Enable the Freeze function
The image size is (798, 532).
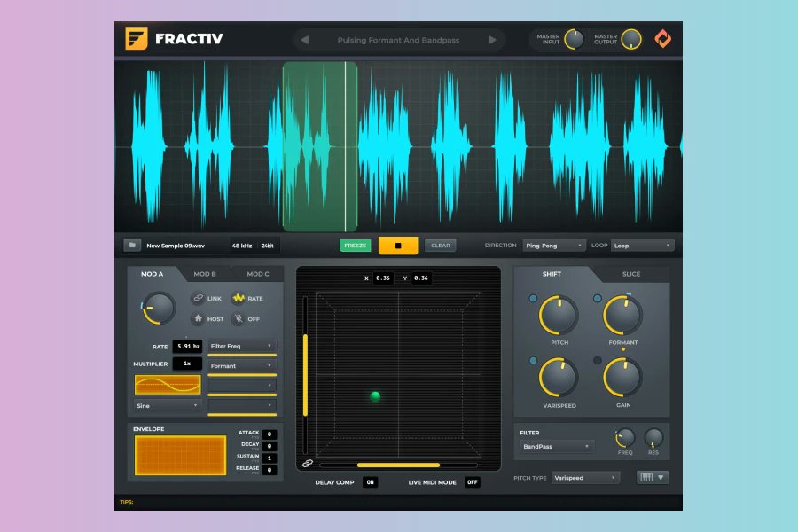(x=355, y=245)
